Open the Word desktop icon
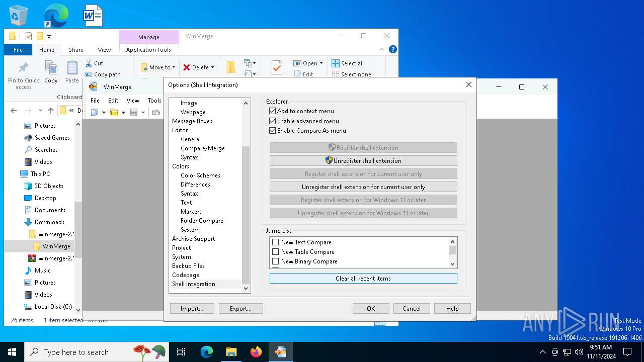 [93, 16]
